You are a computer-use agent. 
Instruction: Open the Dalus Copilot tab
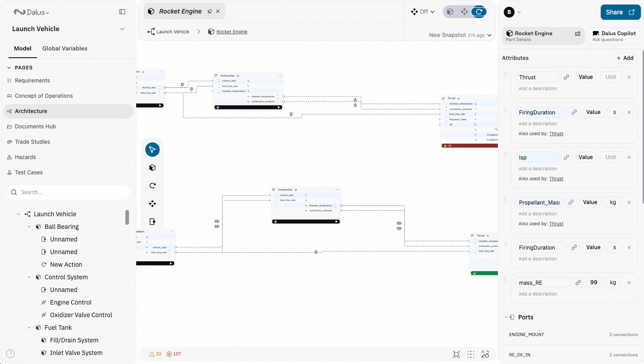coord(614,36)
